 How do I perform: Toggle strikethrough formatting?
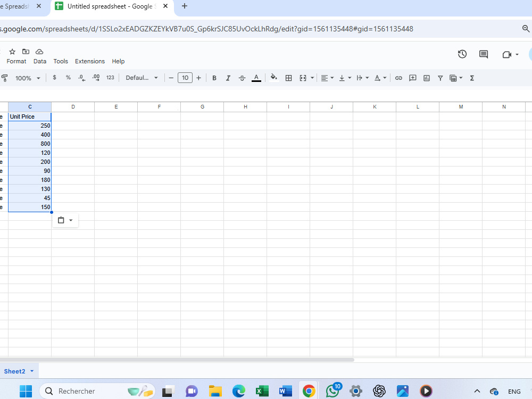(x=242, y=78)
